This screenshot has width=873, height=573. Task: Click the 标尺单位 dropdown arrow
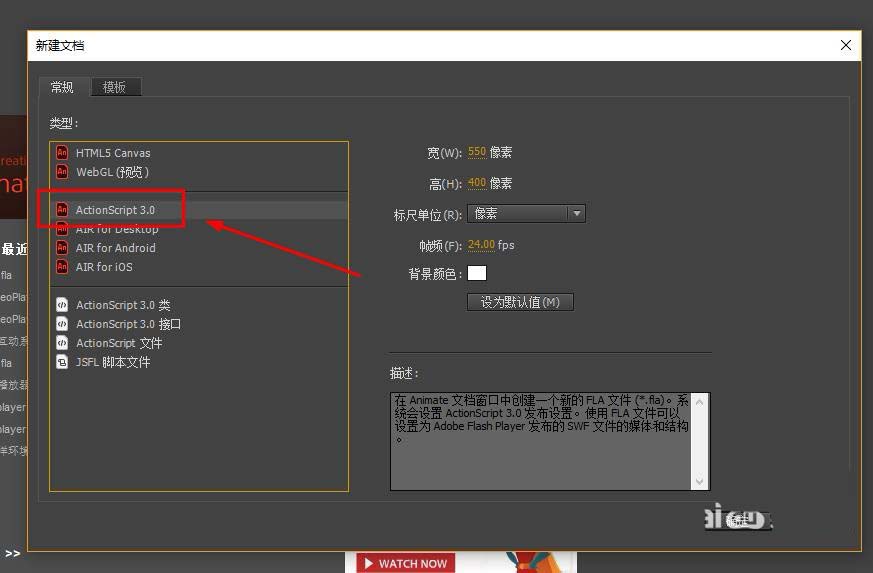pyautogui.click(x=577, y=213)
